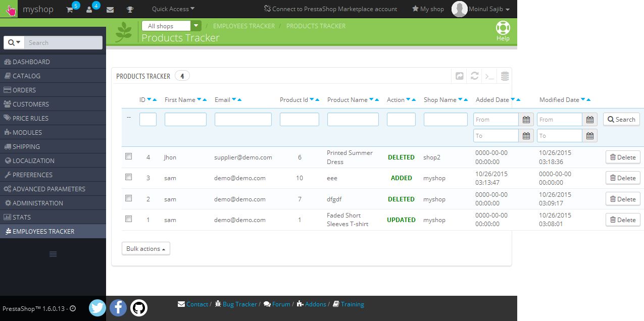Open the My shop link
Screen dimensions: 644x321
point(428,9)
